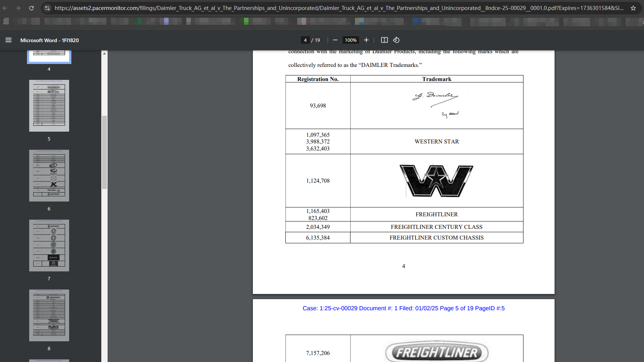Select registration number '1,165,403'

[x=318, y=211]
